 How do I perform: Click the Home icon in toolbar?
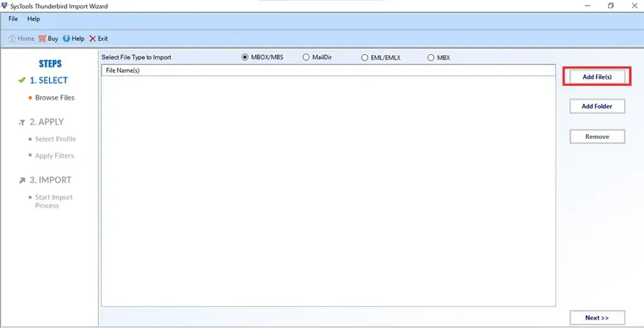click(12, 39)
